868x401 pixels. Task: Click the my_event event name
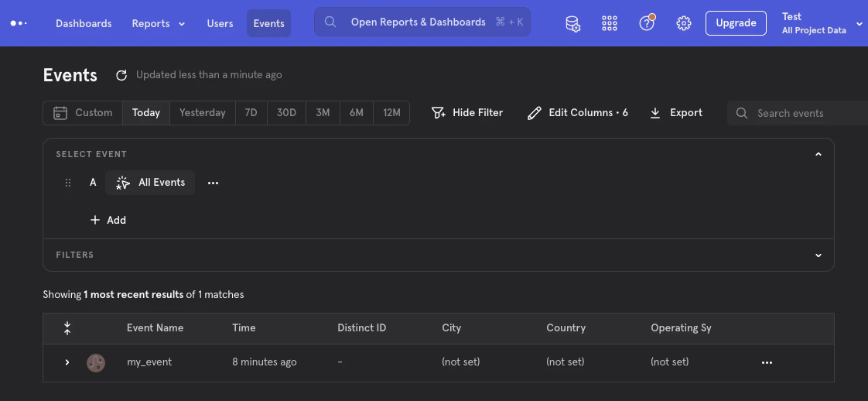coord(149,362)
